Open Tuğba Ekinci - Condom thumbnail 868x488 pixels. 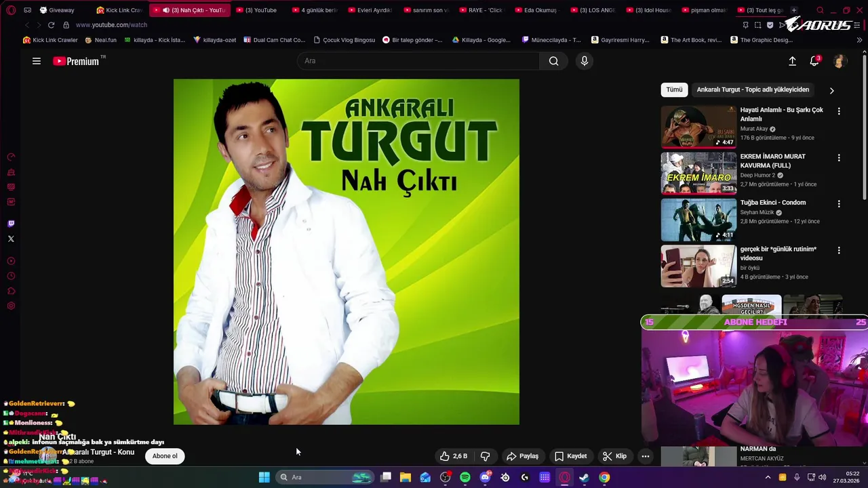pos(698,220)
